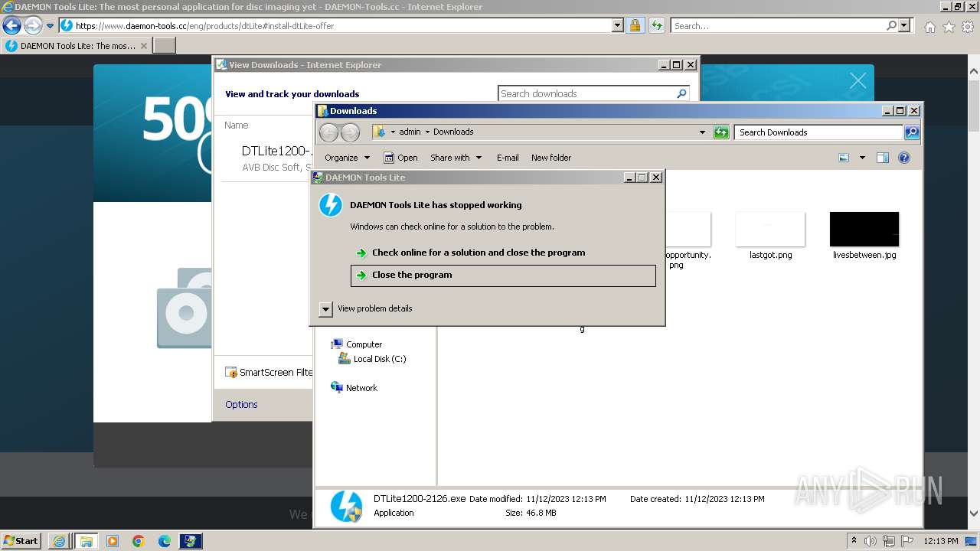Click E-mail in Explorer toolbar
The width and height of the screenshot is (980, 551).
[x=508, y=158]
